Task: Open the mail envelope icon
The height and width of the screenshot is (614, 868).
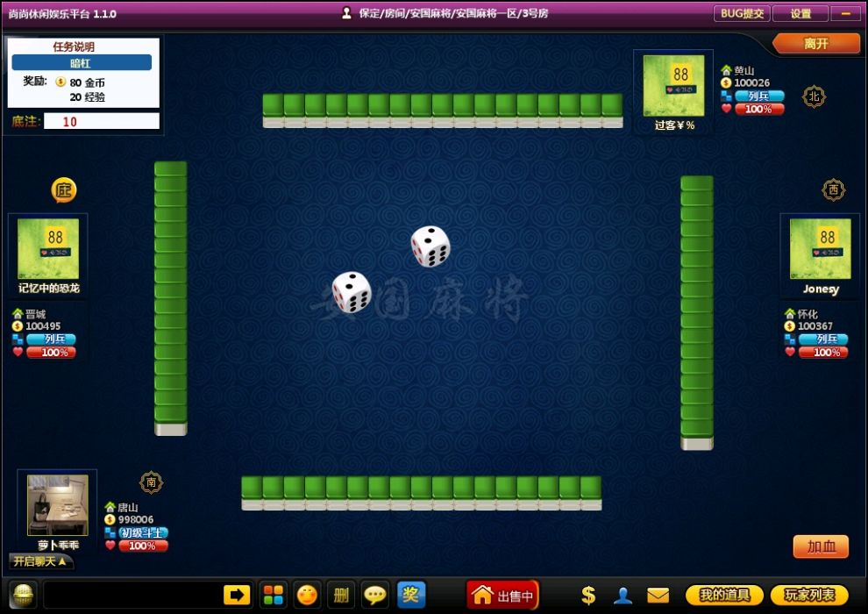Action: (658, 596)
